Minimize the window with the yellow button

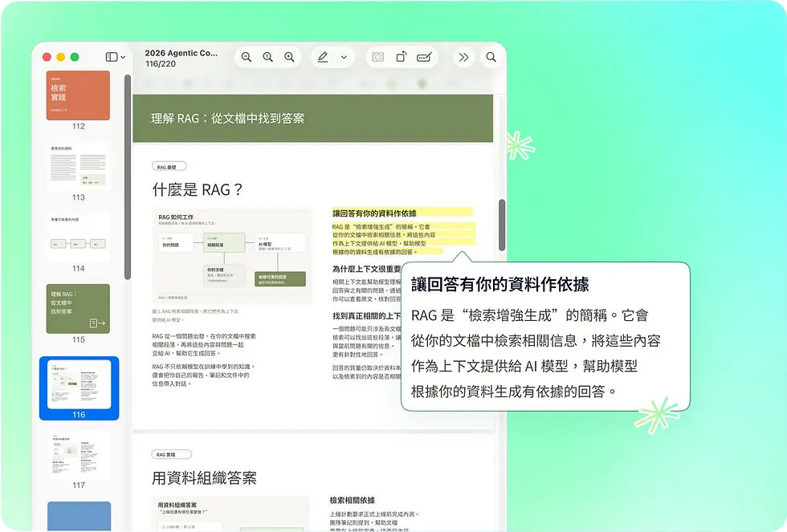point(61,57)
